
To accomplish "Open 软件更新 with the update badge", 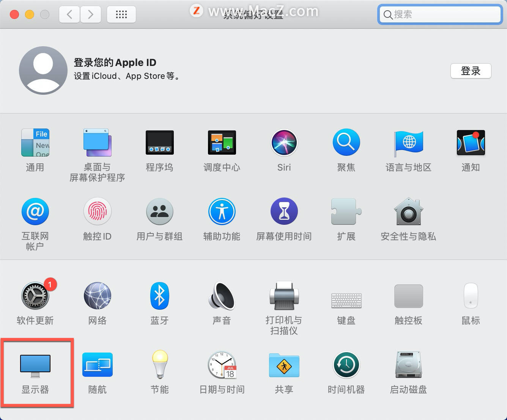I will [35, 296].
